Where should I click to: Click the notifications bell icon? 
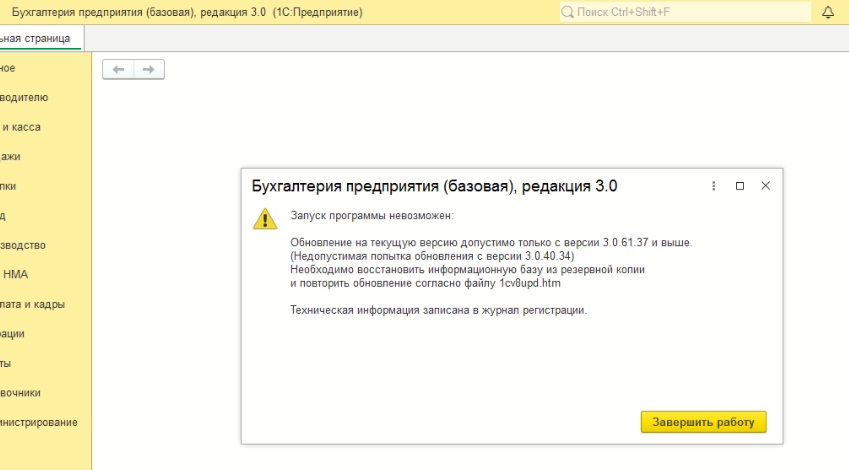coord(827,12)
